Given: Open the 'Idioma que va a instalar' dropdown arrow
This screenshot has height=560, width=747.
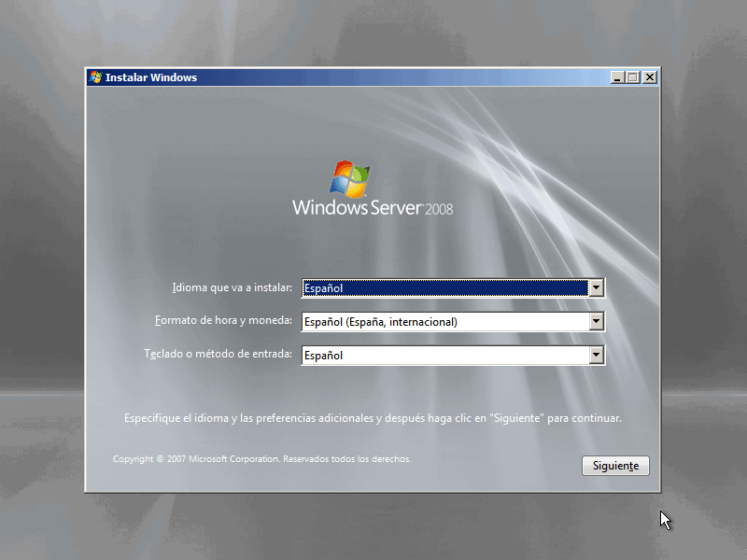Looking at the screenshot, I should pos(596,288).
